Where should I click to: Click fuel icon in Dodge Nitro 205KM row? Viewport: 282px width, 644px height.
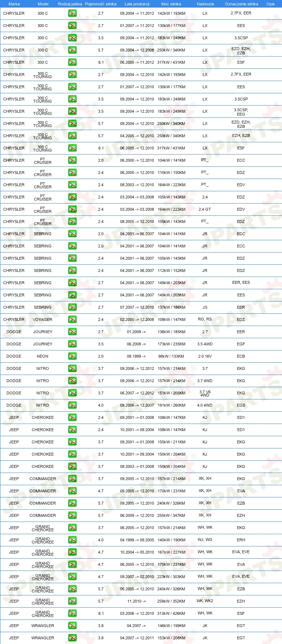pos(72,393)
